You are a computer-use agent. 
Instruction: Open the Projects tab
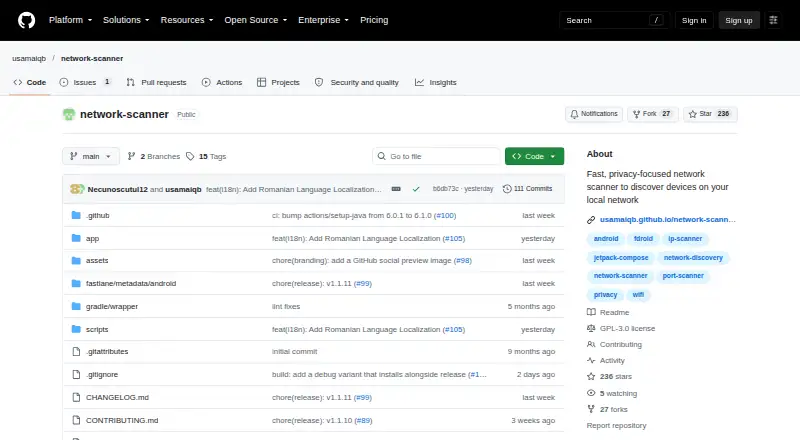279,82
